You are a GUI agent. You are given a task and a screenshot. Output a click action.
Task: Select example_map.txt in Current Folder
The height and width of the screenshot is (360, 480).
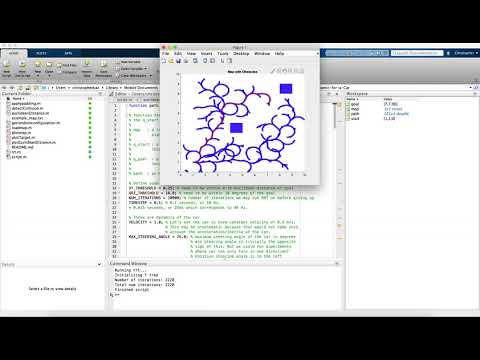click(x=27, y=118)
